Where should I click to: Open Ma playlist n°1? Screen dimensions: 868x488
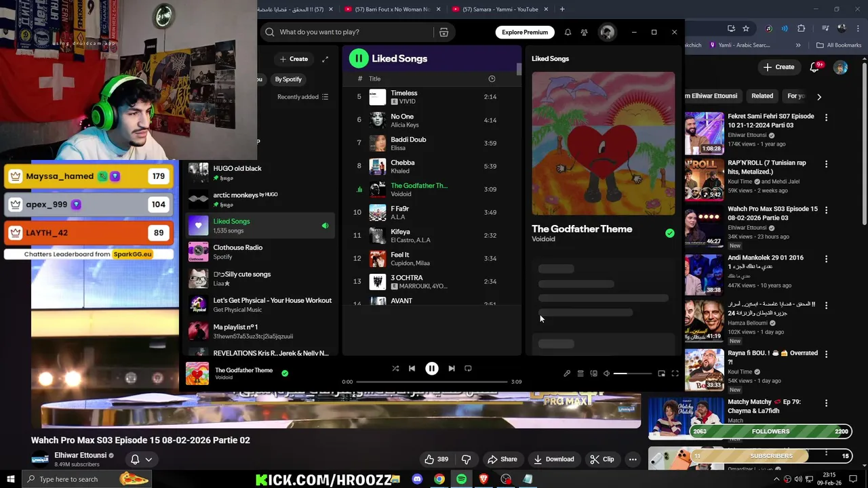260,331
